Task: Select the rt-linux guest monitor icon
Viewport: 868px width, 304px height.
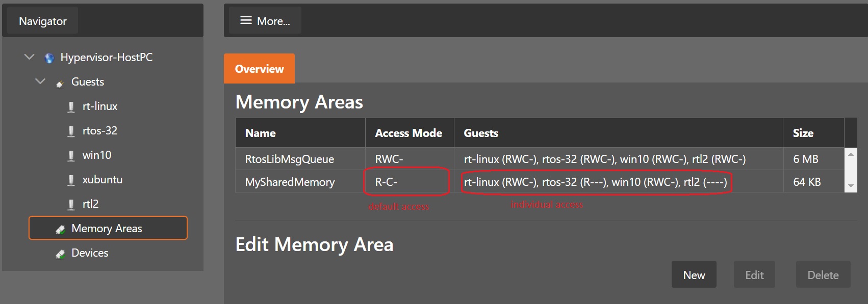Action: pos(72,106)
